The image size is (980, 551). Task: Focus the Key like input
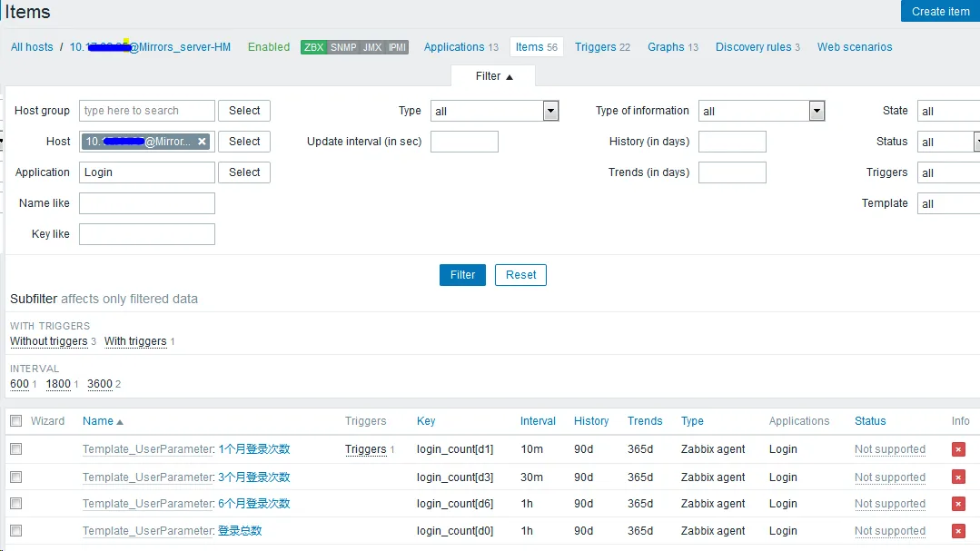[x=147, y=234]
